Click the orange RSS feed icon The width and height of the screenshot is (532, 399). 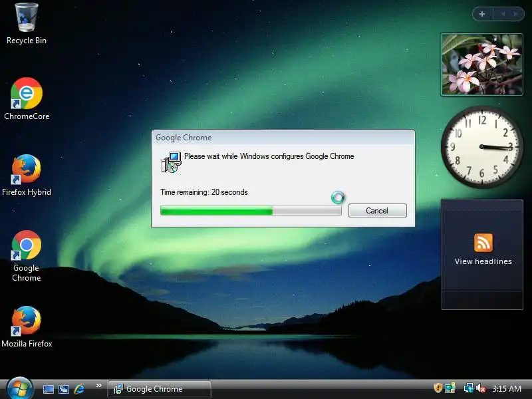[x=483, y=243]
